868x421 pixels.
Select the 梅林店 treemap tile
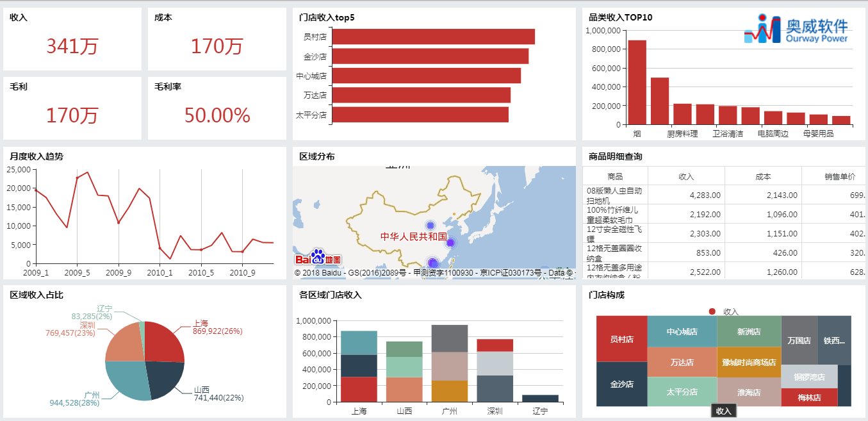click(810, 397)
